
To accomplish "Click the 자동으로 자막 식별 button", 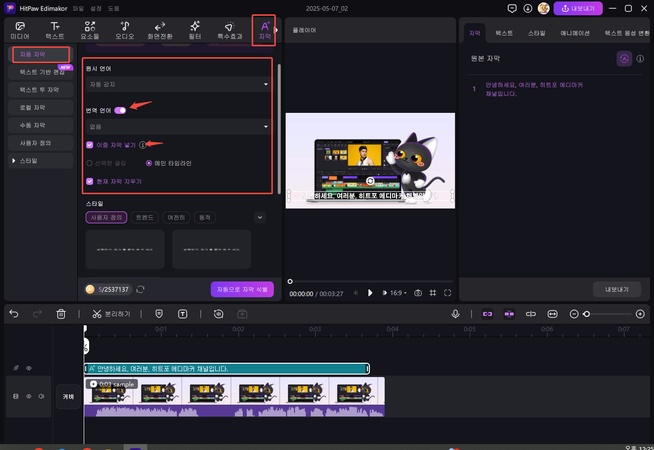I will point(242,289).
